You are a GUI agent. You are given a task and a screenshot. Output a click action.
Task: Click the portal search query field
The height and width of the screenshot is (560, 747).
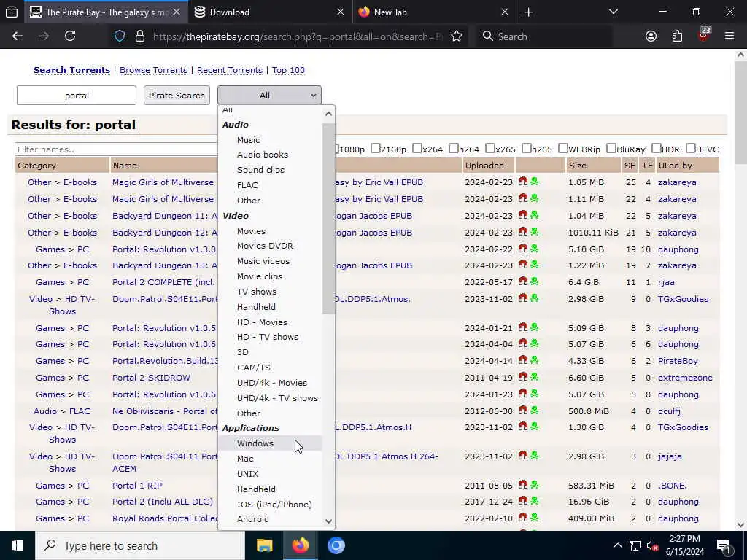point(77,96)
